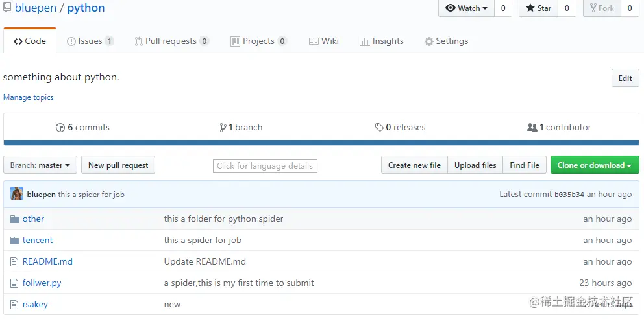Image resolution: width=644 pixels, height=319 pixels.
Task: Open the Watch dropdown button
Action: tap(467, 8)
